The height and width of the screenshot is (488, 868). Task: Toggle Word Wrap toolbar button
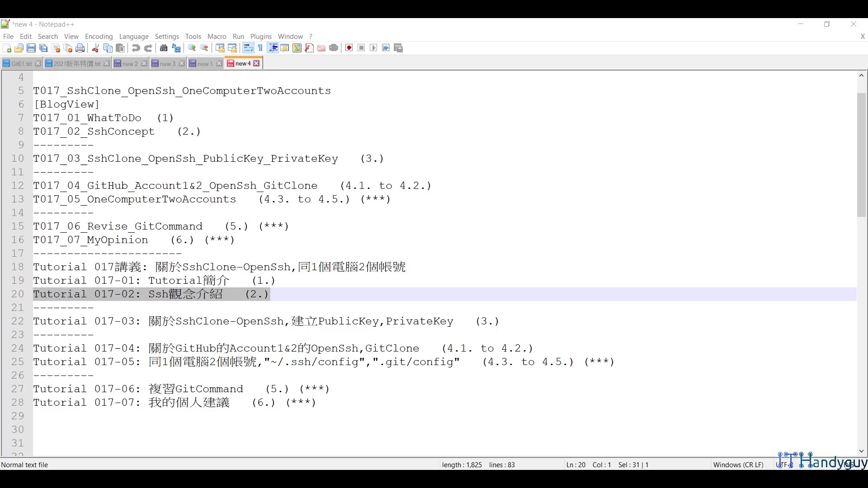coord(248,48)
